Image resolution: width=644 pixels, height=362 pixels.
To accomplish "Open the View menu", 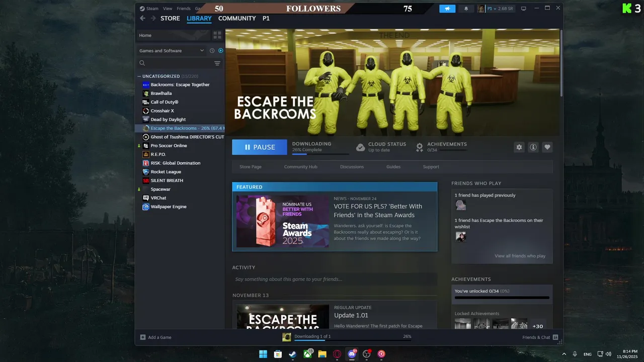I will (x=168, y=9).
